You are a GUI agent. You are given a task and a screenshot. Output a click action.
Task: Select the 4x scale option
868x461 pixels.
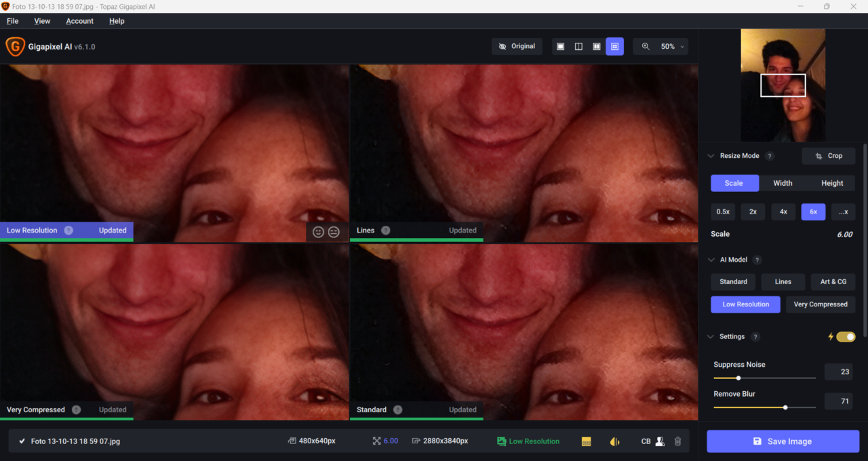click(783, 212)
